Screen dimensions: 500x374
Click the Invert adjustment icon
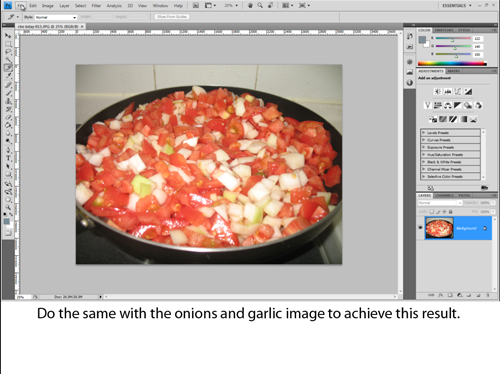(433, 119)
